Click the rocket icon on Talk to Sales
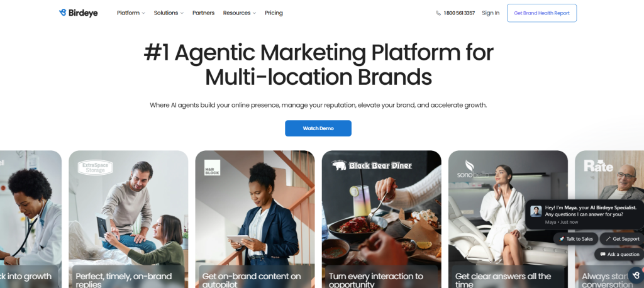 point(562,239)
